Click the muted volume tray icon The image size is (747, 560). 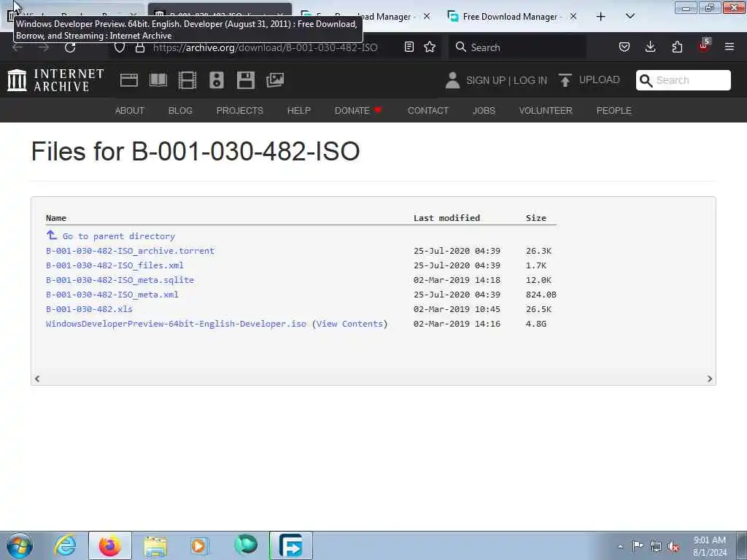point(673,546)
